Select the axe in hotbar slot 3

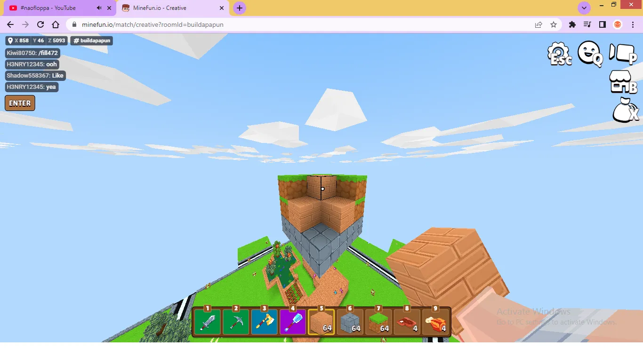[265, 322]
